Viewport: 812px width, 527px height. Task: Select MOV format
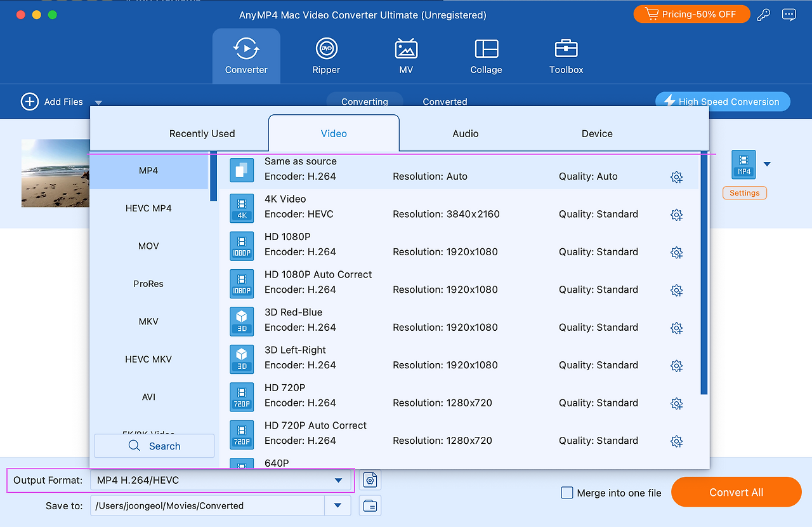(148, 246)
